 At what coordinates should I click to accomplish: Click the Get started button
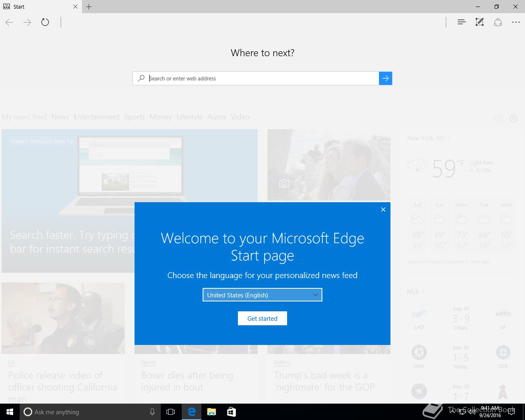(x=262, y=318)
